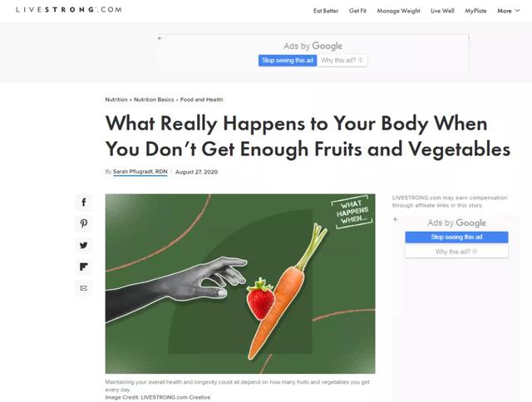Click 'Stop seeing this ad' in top banner

(x=288, y=61)
